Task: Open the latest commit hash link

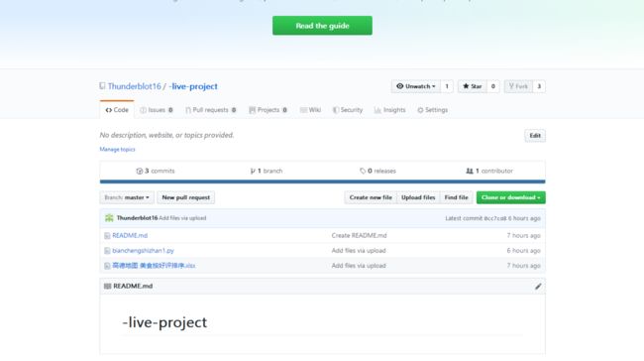Action: (x=495, y=218)
